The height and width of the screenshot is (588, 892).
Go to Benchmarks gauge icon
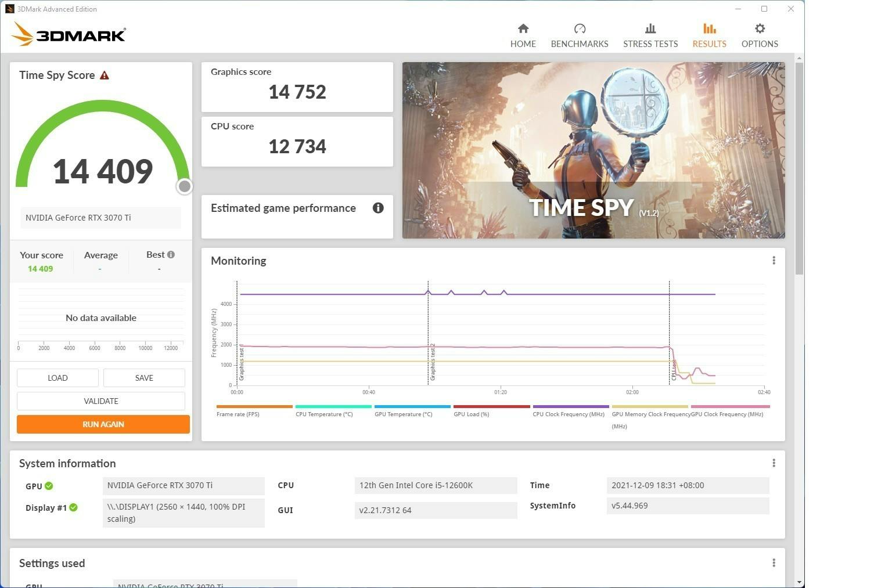pyautogui.click(x=579, y=29)
